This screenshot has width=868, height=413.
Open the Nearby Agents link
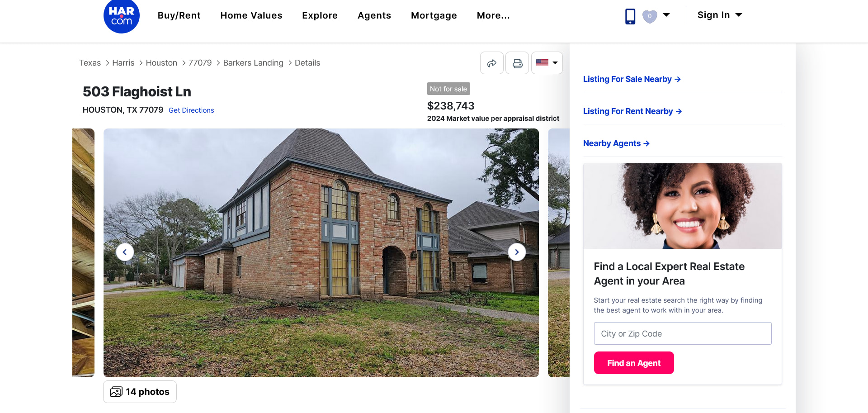[616, 143]
